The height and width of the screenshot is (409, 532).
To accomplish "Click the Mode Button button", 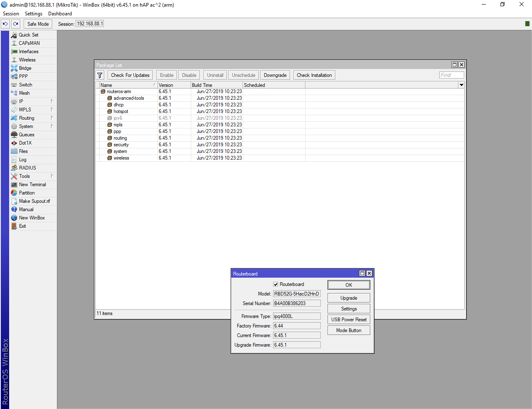I will pyautogui.click(x=349, y=330).
